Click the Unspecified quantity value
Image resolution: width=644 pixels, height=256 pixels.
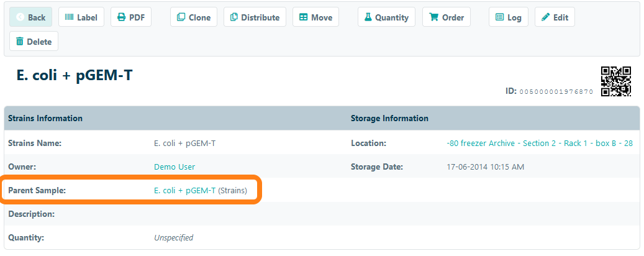click(x=173, y=237)
